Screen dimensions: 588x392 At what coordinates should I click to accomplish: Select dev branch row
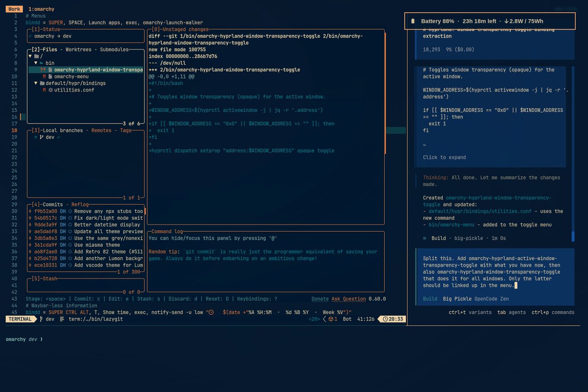point(86,137)
